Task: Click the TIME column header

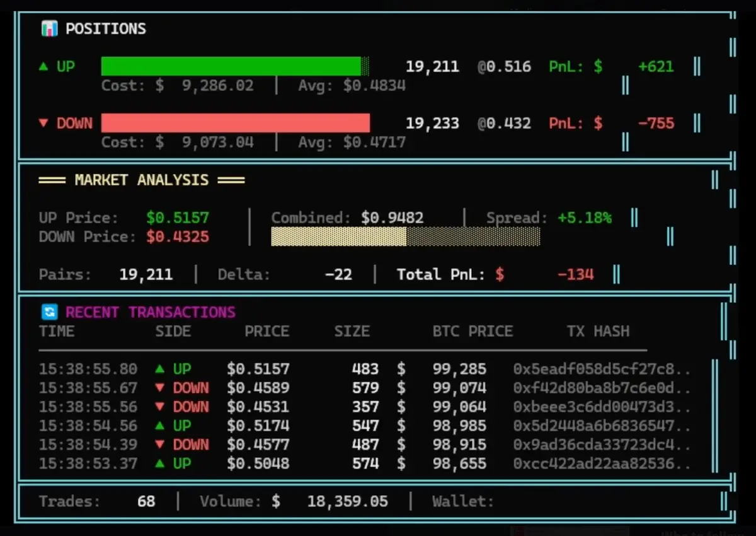Action: point(57,331)
